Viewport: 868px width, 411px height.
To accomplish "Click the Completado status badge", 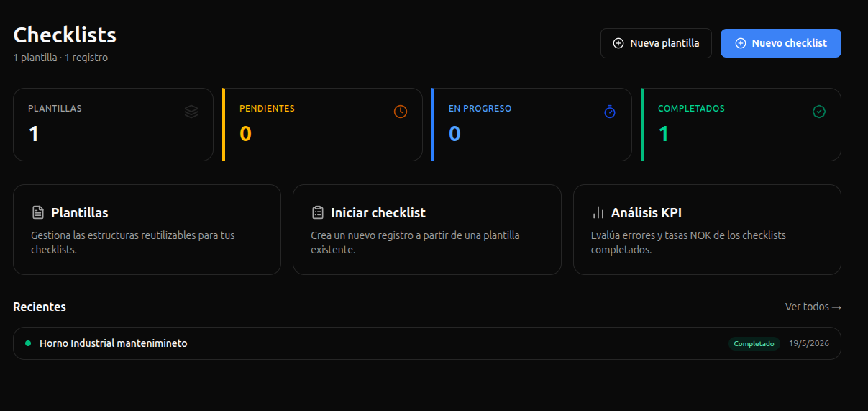I will (754, 344).
